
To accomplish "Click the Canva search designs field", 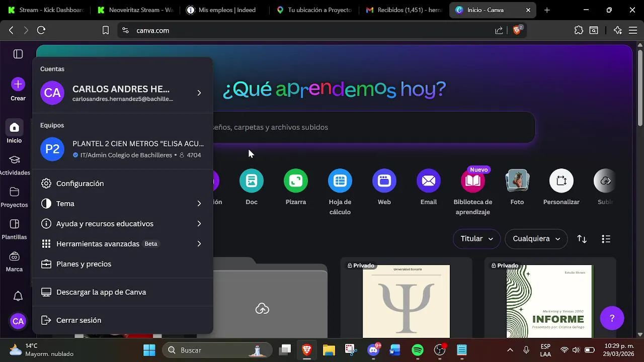I will click(373, 127).
